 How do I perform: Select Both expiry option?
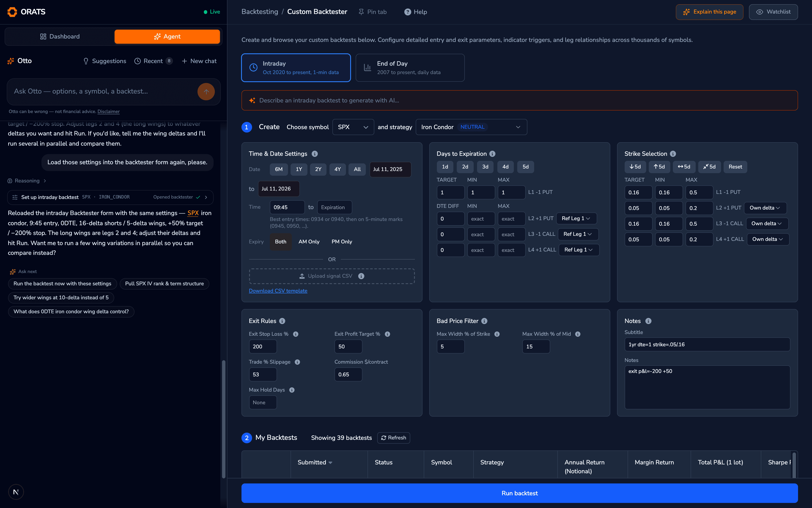pyautogui.click(x=281, y=242)
